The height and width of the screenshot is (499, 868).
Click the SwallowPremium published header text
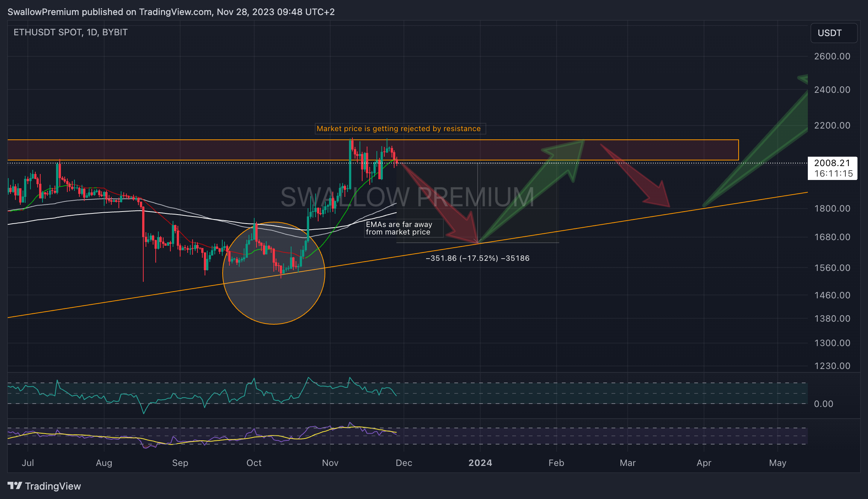pyautogui.click(x=171, y=12)
